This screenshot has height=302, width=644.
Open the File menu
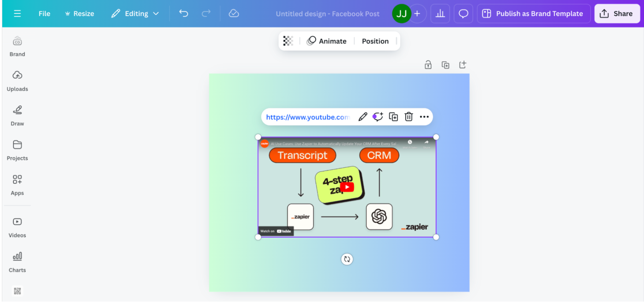point(45,14)
